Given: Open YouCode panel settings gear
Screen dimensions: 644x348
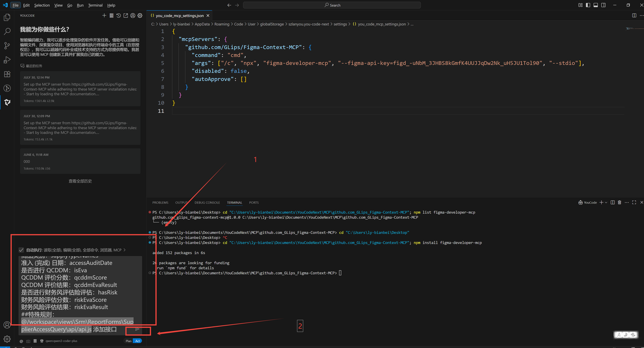Looking at the screenshot, I should click(x=140, y=16).
